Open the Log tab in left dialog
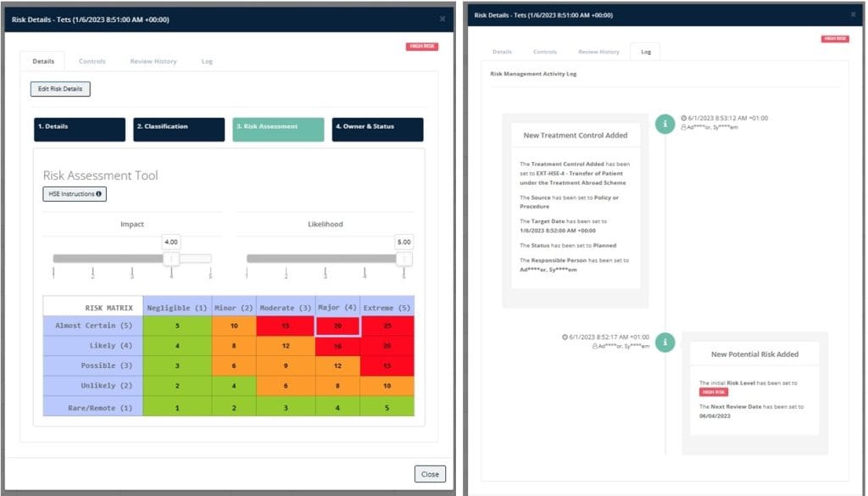 (x=207, y=61)
